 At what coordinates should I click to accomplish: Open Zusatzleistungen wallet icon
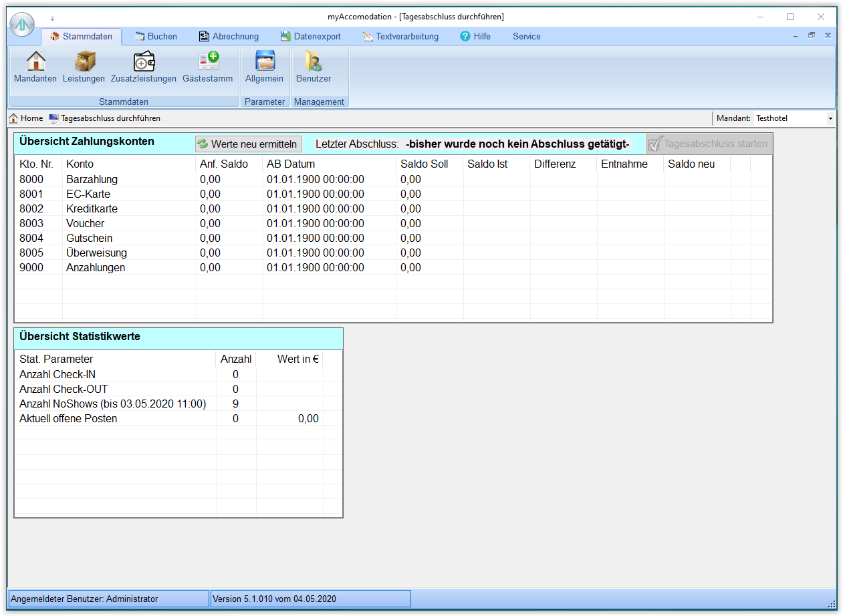[144, 62]
